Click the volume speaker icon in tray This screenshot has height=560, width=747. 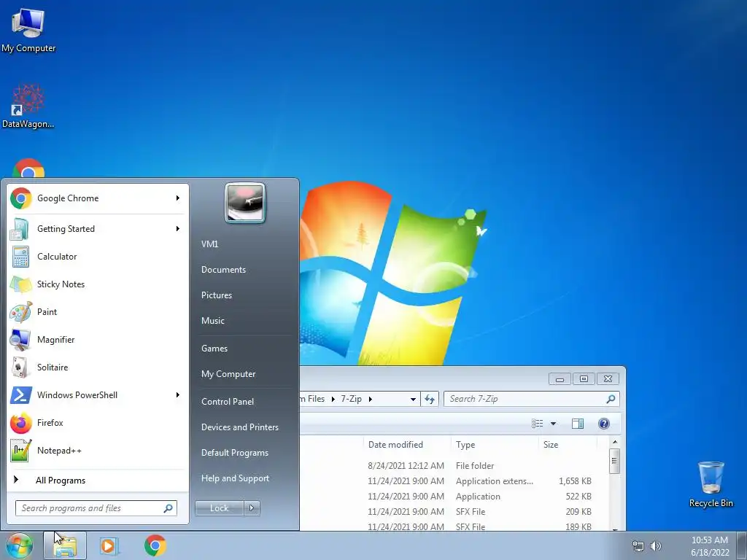(656, 546)
